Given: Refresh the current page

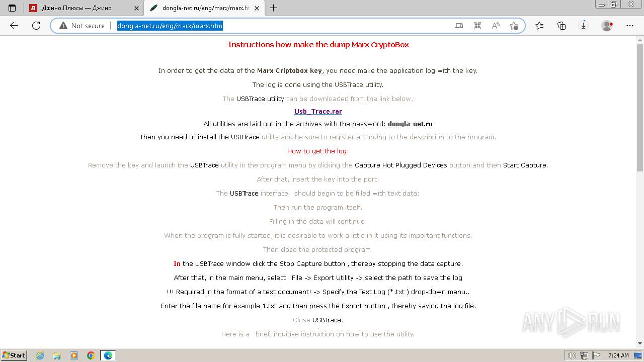Looking at the screenshot, I should [36, 26].
